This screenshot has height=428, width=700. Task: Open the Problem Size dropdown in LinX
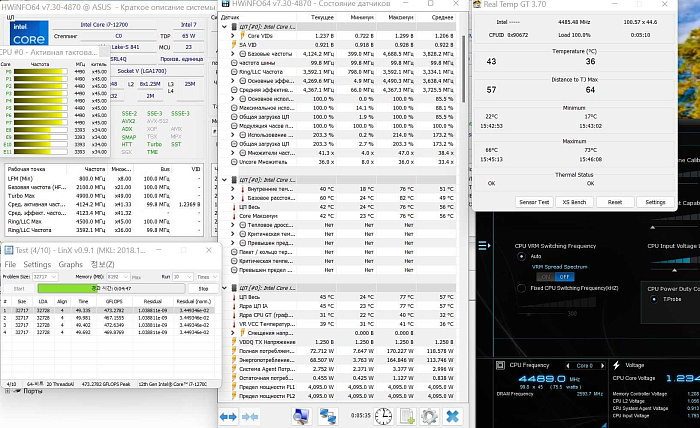pos(45,277)
